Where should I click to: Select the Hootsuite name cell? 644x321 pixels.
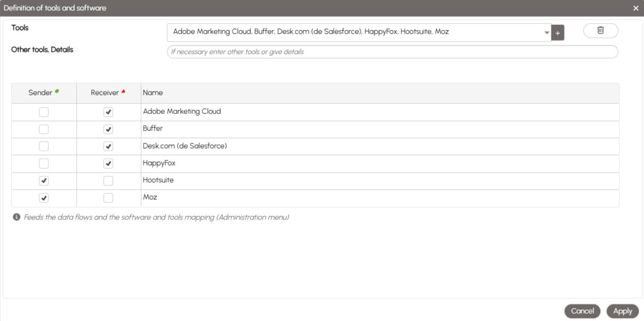pos(380,181)
